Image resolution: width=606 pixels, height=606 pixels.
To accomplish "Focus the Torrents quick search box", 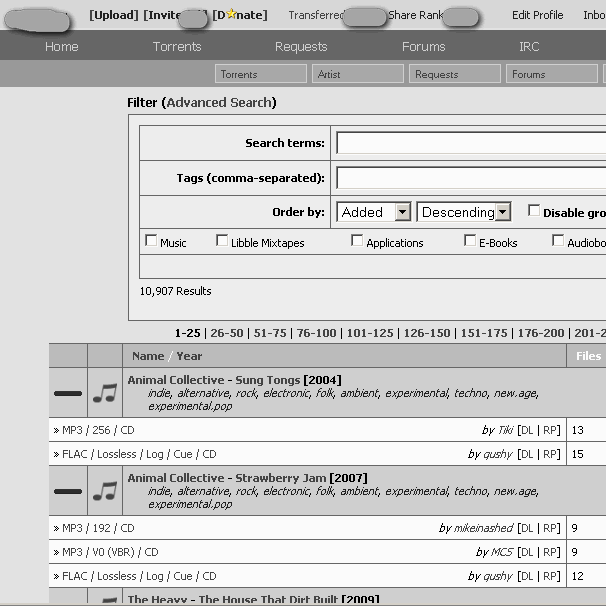I will pyautogui.click(x=261, y=74).
